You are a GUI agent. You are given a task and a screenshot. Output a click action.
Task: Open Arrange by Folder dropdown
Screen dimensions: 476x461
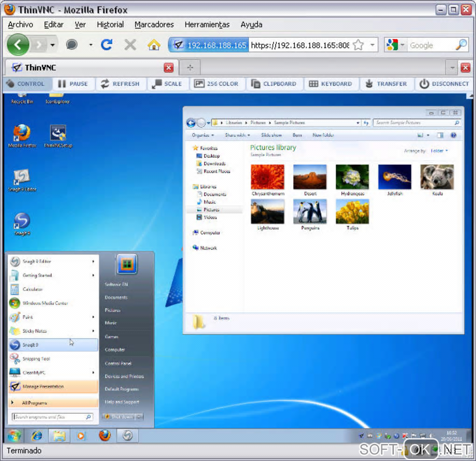[439, 151]
